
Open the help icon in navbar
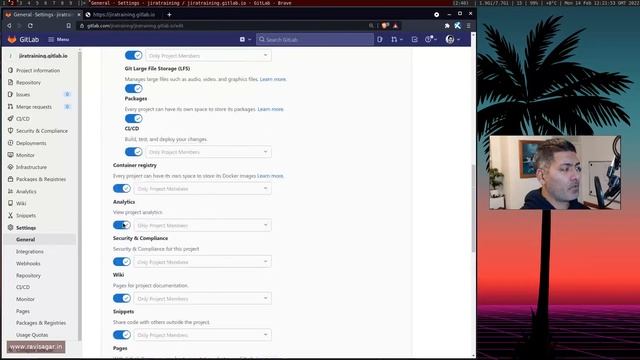(x=428, y=40)
